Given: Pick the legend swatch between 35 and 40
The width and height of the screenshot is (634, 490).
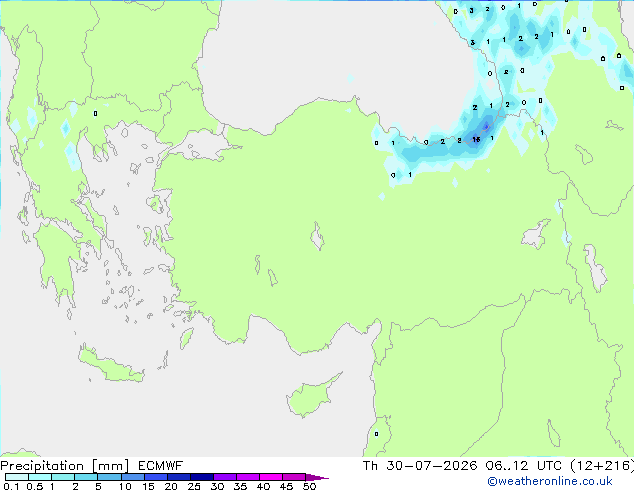Looking at the screenshot, I should pos(248,477).
